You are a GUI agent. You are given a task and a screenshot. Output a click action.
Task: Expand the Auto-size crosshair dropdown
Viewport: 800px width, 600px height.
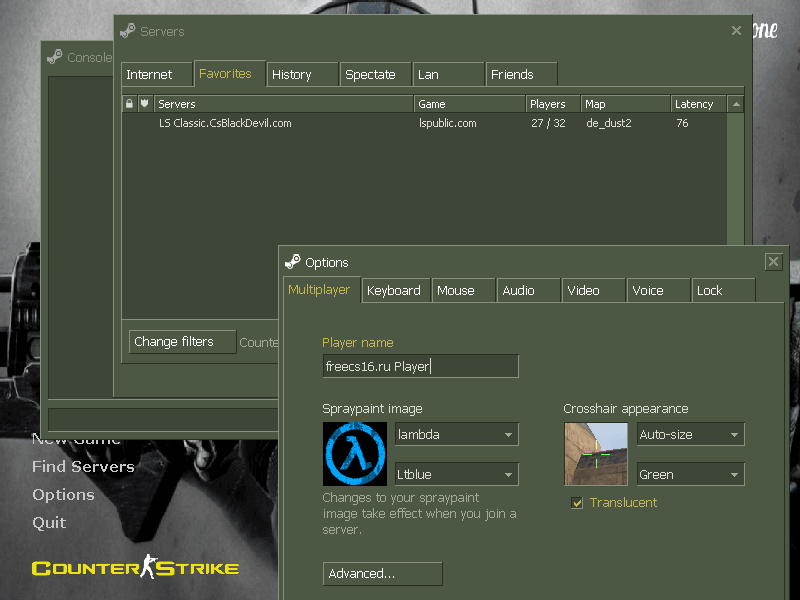(691, 435)
